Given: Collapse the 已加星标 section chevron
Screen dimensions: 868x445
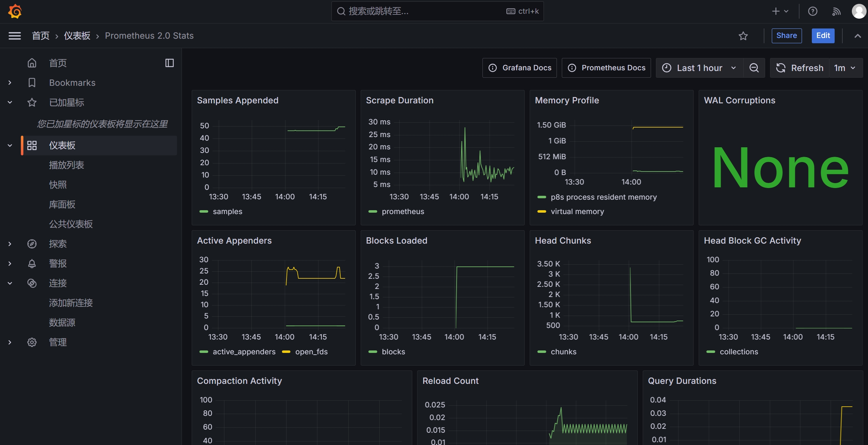Looking at the screenshot, I should pos(10,102).
